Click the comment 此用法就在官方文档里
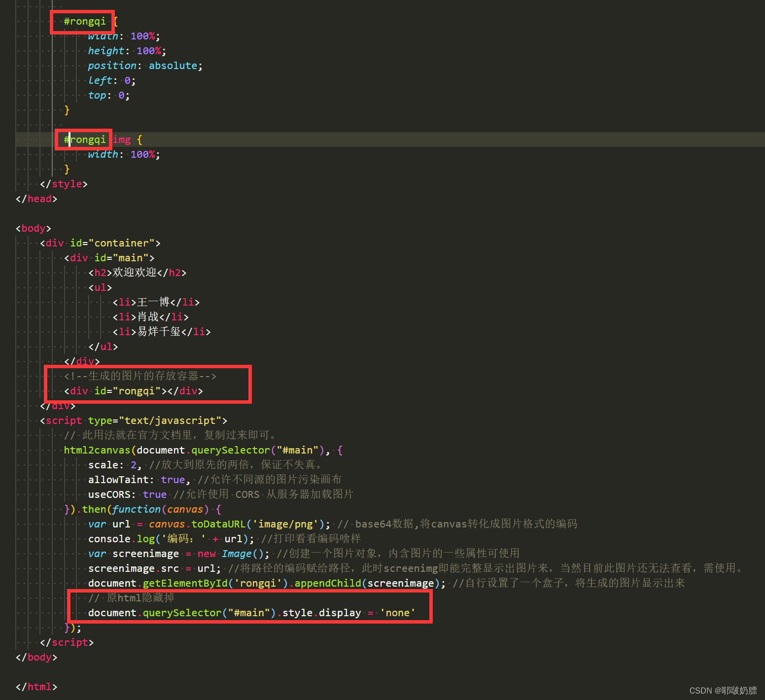The width and height of the screenshot is (765, 700). [x=170, y=435]
